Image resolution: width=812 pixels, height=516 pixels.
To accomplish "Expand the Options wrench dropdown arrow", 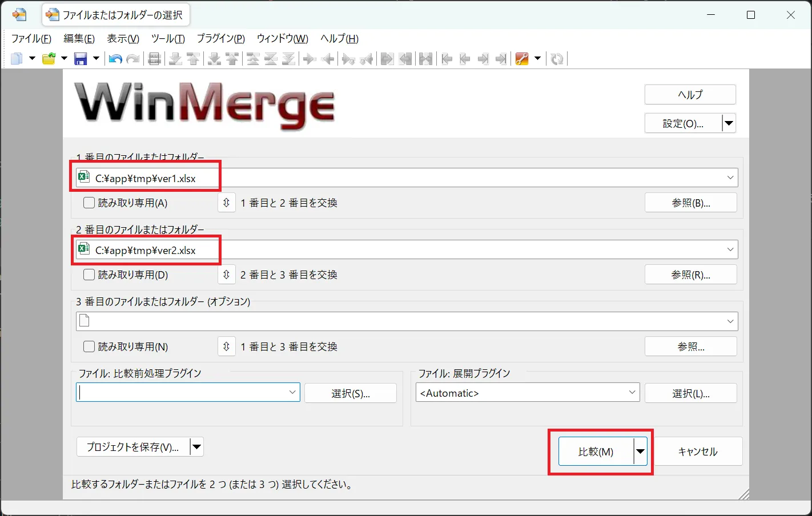I will [537, 58].
